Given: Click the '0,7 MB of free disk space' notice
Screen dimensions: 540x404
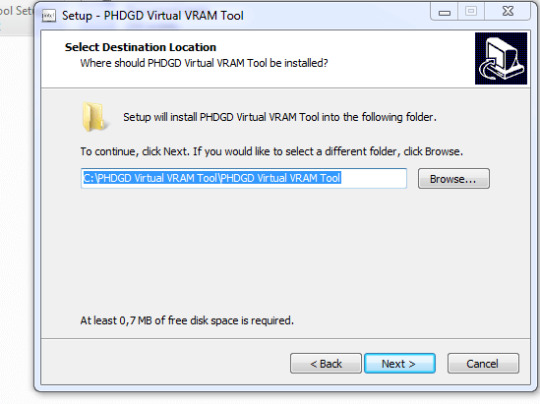Looking at the screenshot, I should coord(187,321).
